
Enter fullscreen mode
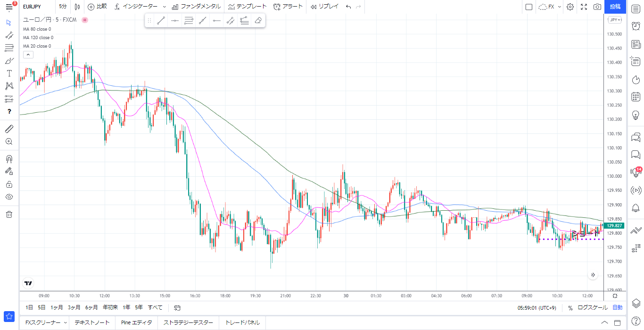(584, 7)
